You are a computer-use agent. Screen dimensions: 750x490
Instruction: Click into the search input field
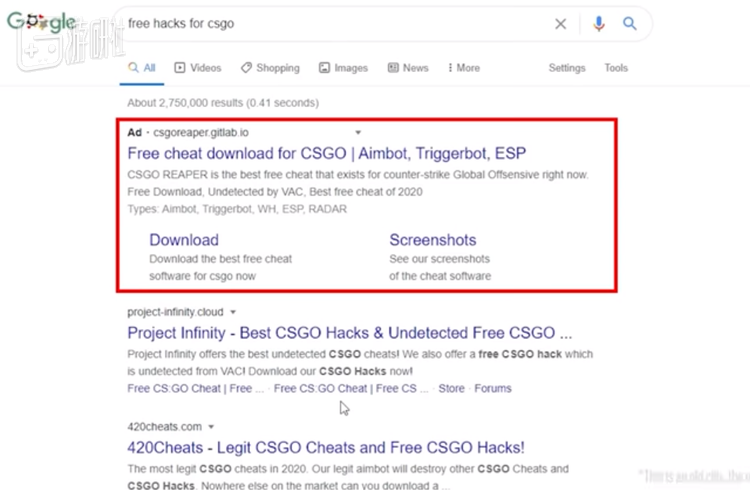pyautogui.click(x=330, y=24)
